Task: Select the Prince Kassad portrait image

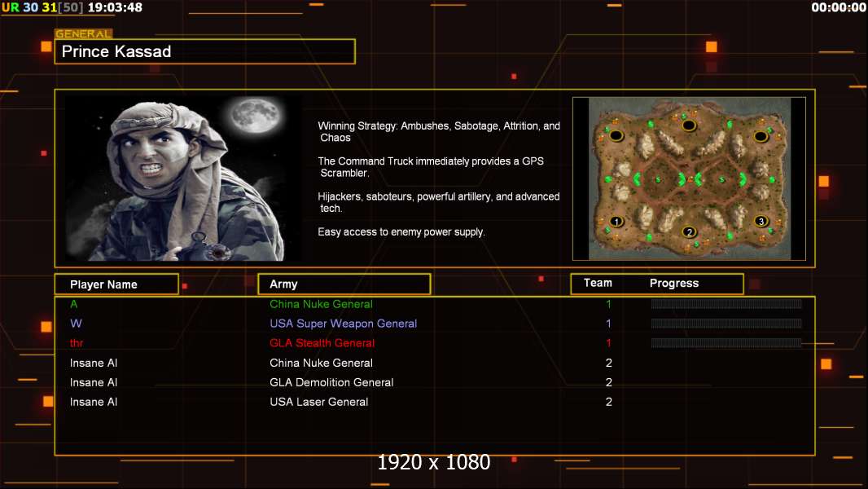Action: click(183, 178)
